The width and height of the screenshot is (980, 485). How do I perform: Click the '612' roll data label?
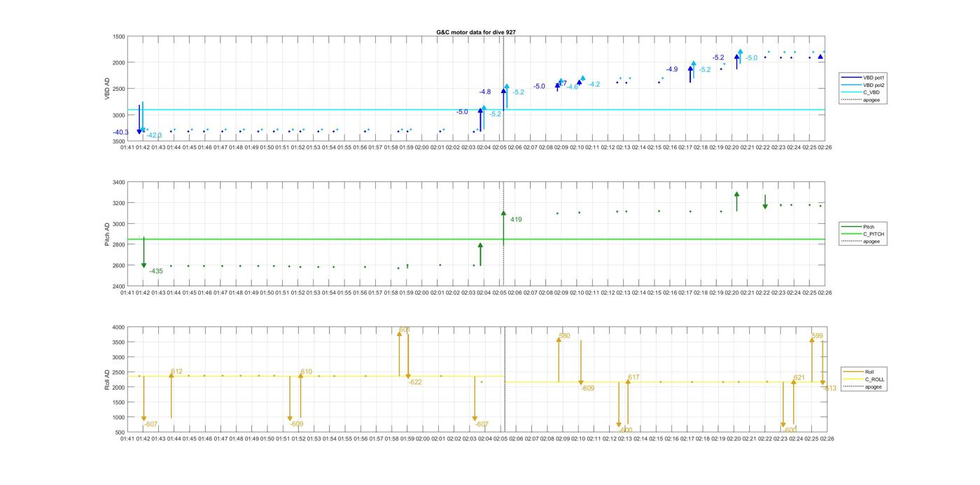(176, 372)
